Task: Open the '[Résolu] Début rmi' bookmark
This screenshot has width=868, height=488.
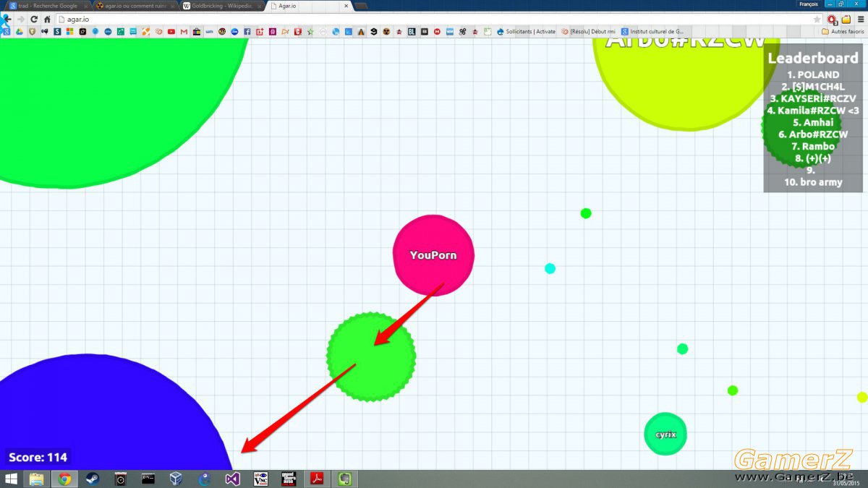Action: pos(588,32)
